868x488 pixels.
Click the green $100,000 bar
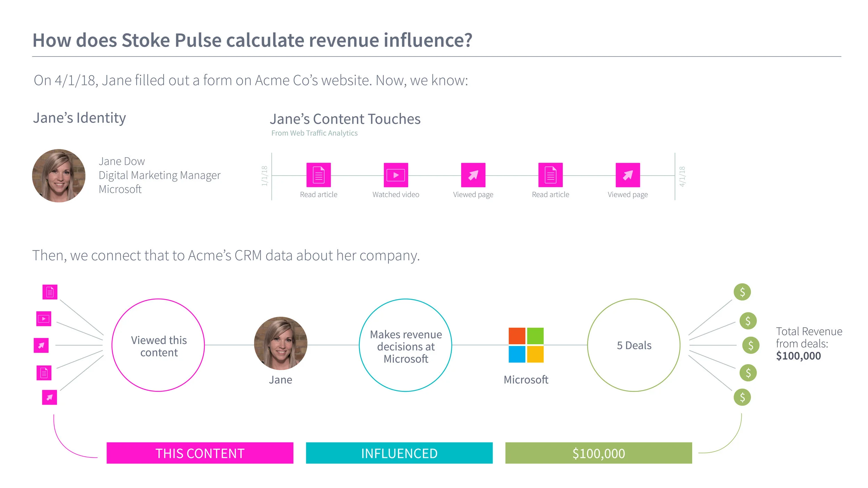[x=598, y=453]
